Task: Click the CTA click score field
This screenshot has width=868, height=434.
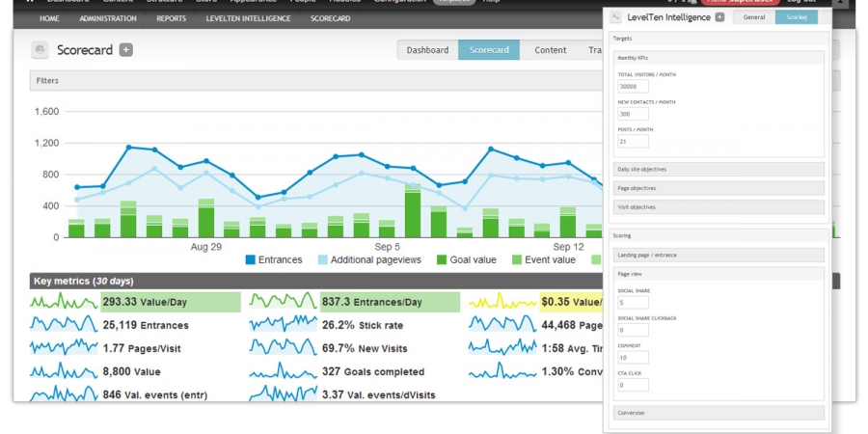Action: tap(634, 385)
